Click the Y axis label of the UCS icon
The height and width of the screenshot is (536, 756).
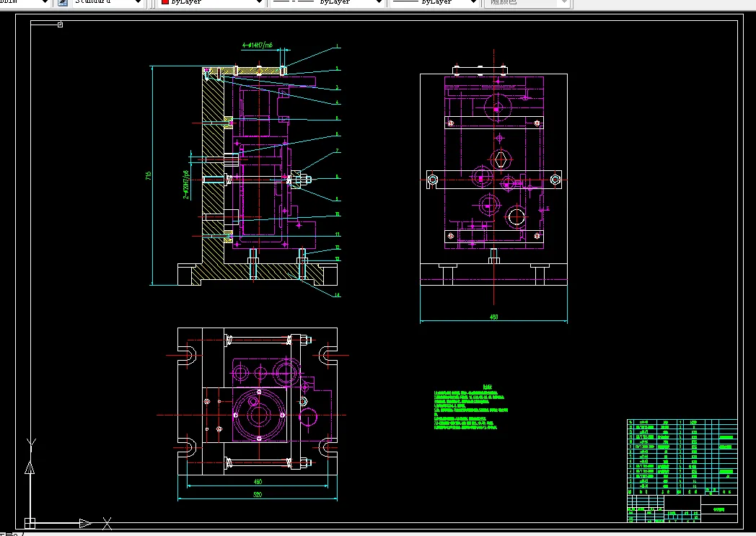(31, 444)
